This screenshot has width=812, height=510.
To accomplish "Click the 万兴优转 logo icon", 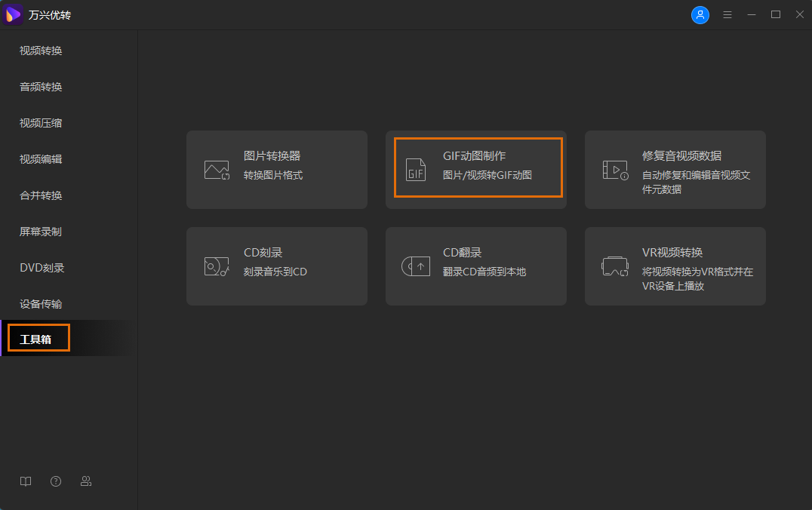I will (x=13, y=14).
